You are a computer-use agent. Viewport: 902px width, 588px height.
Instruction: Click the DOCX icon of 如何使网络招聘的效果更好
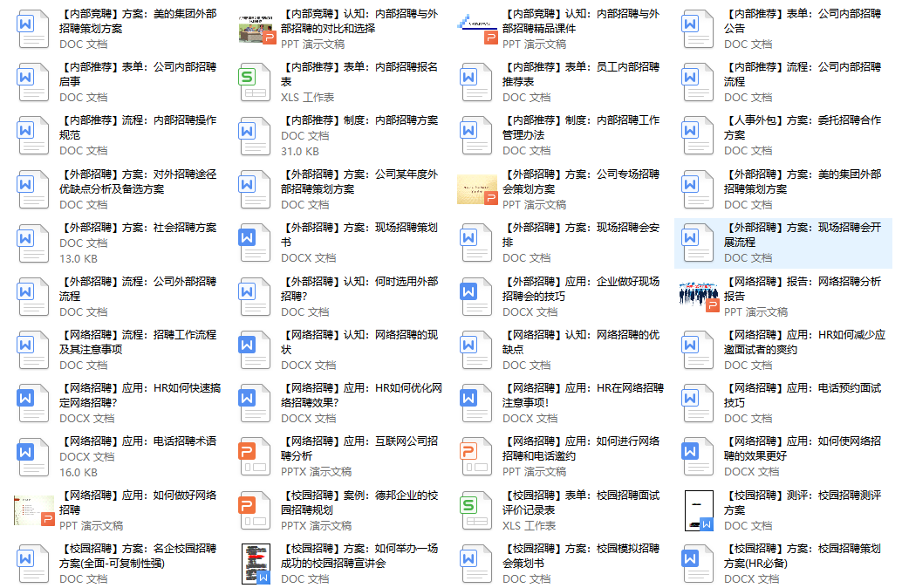point(698,457)
